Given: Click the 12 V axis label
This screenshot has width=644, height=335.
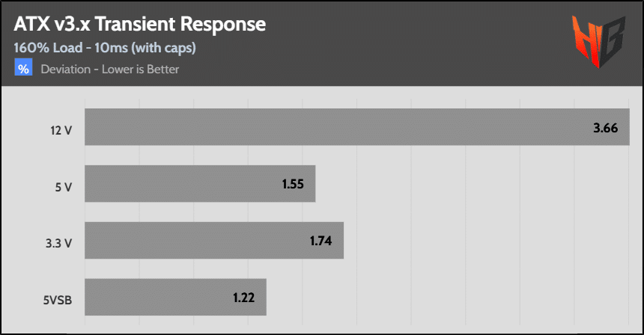Looking at the screenshot, I should tap(61, 128).
